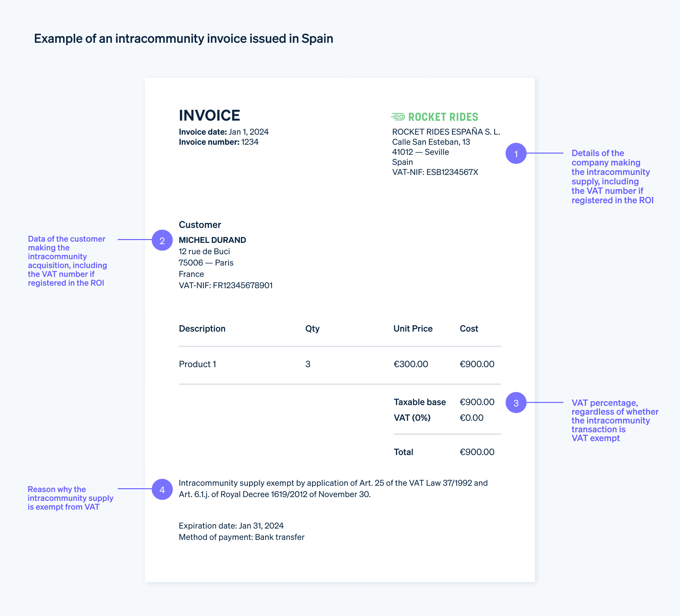Click the Taxable base amount €900.00
Viewport: 680px width, 616px height.
(x=477, y=401)
